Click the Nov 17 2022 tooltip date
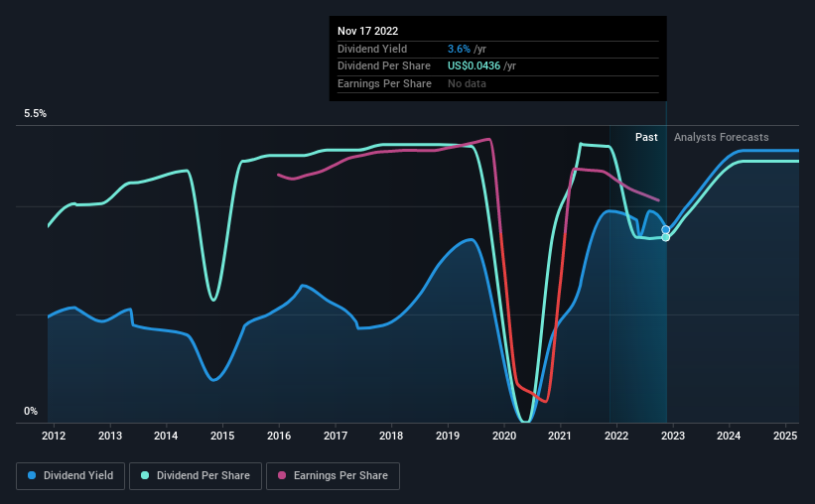 [368, 31]
